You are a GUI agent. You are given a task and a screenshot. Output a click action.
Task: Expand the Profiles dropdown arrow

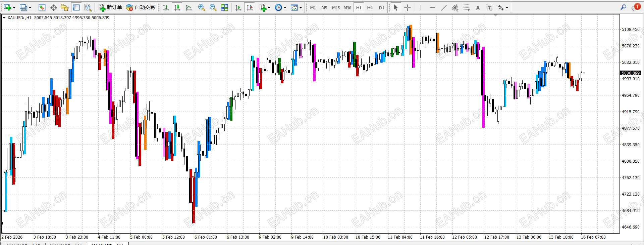click(x=30, y=7)
